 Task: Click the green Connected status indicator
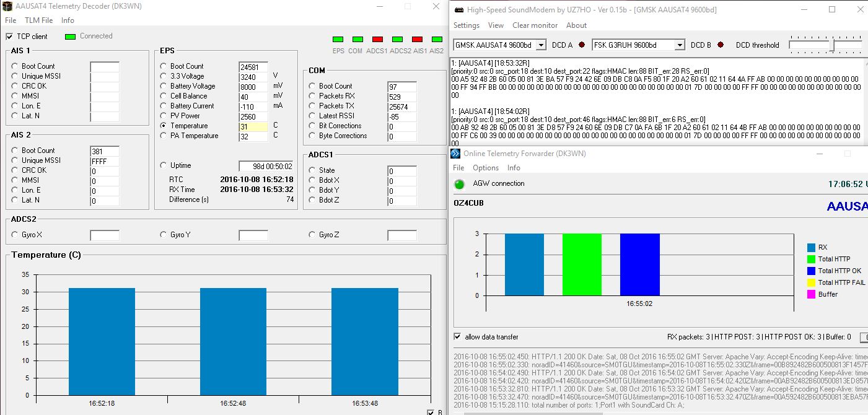click(70, 37)
